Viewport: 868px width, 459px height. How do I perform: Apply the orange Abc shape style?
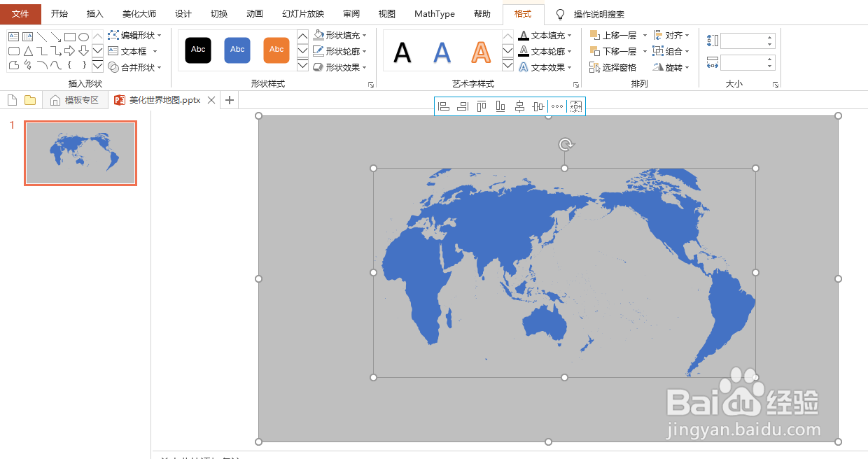tap(276, 50)
